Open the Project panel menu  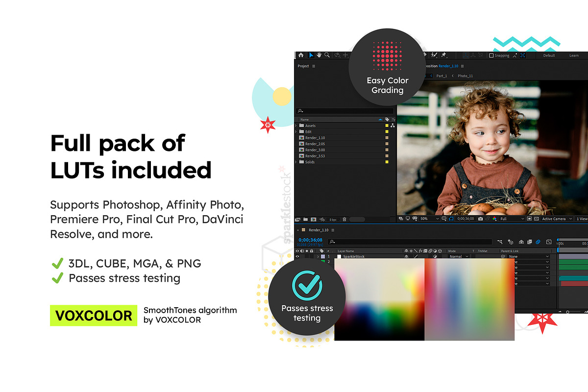[314, 66]
